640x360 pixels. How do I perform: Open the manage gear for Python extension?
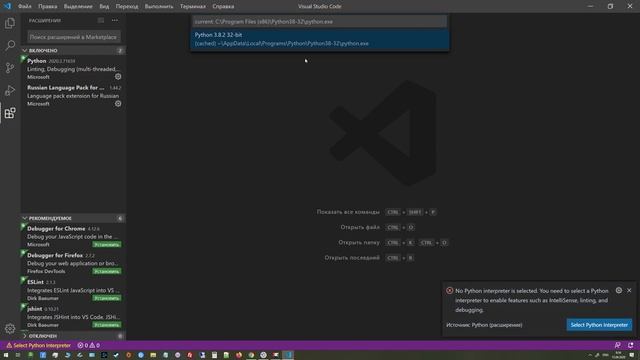click(x=118, y=76)
